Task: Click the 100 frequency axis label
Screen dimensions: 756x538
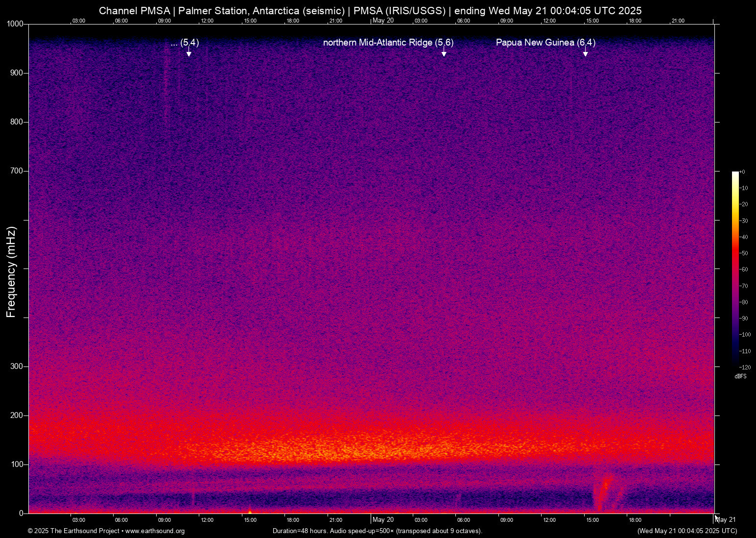Action: click(x=17, y=465)
